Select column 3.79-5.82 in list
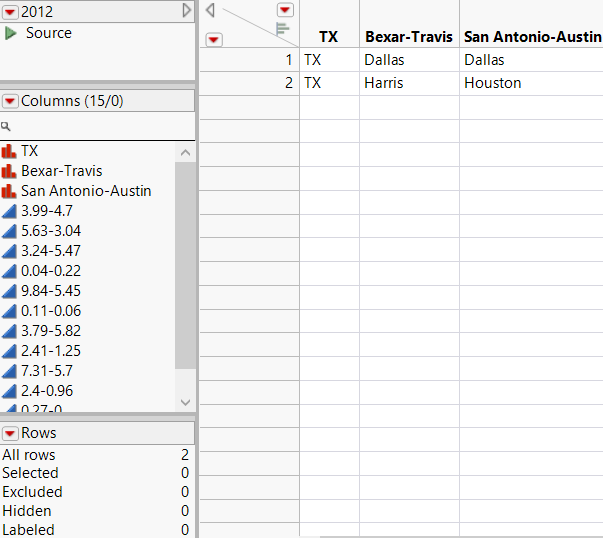This screenshot has height=538, width=603. point(51,331)
